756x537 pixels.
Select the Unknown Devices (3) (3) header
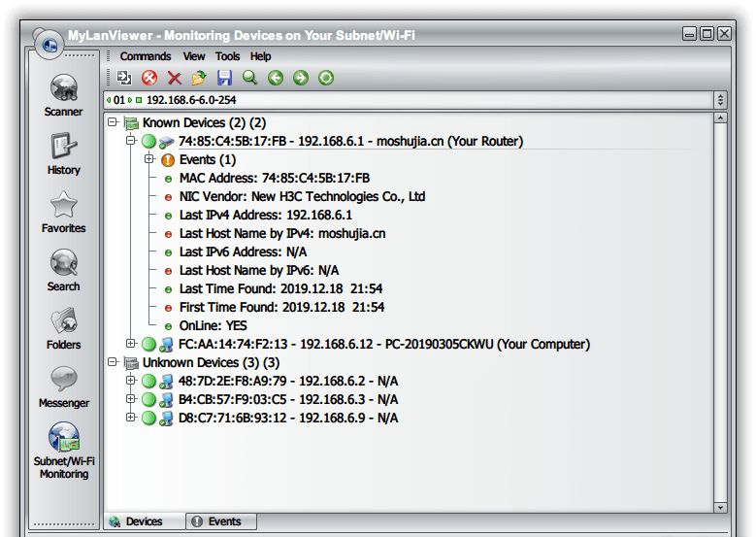point(211,363)
